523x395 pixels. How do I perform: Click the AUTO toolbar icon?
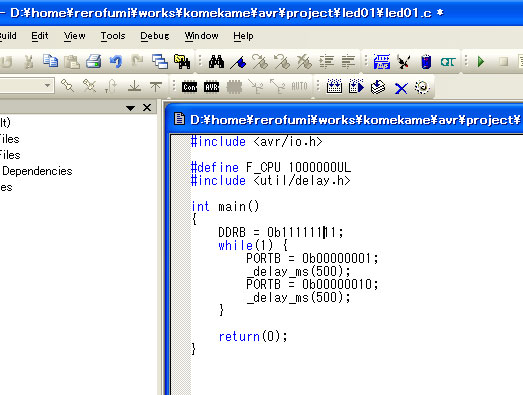(300, 86)
